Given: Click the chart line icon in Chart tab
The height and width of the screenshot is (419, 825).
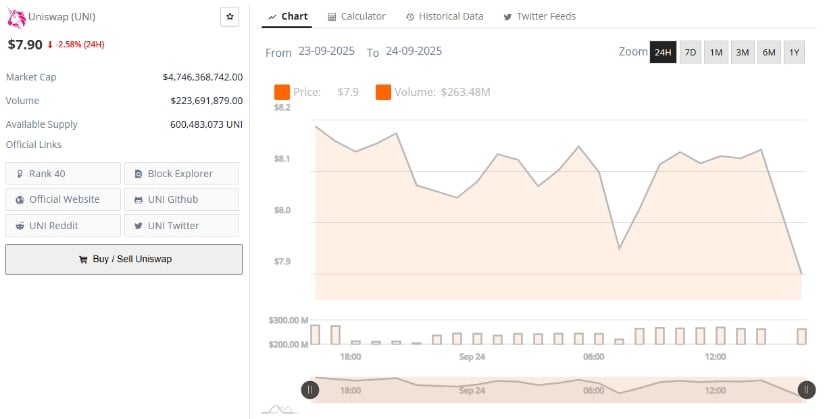Looking at the screenshot, I should [x=272, y=17].
